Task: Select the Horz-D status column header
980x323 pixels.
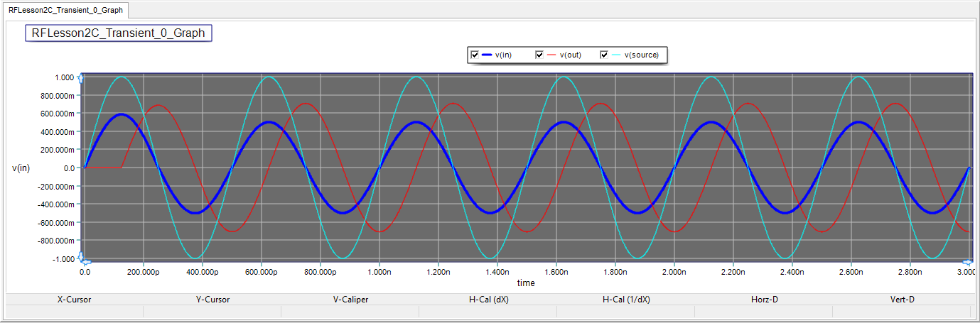Action: (764, 300)
